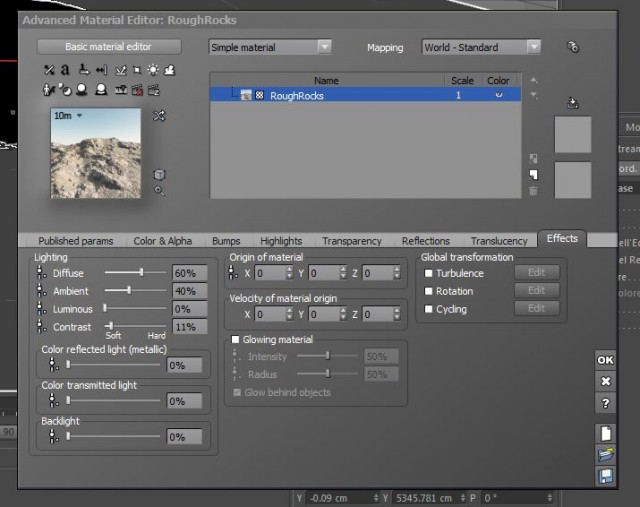Enable the Turbulence checkbox

pos(428,273)
